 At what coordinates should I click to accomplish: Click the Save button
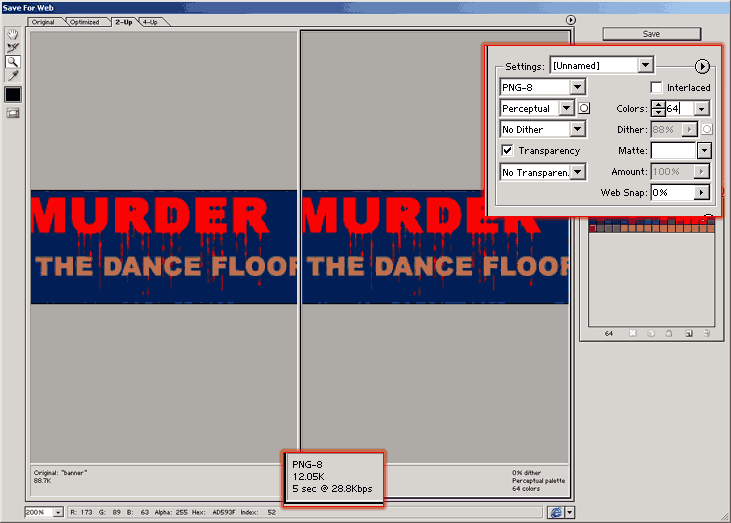tap(651, 34)
